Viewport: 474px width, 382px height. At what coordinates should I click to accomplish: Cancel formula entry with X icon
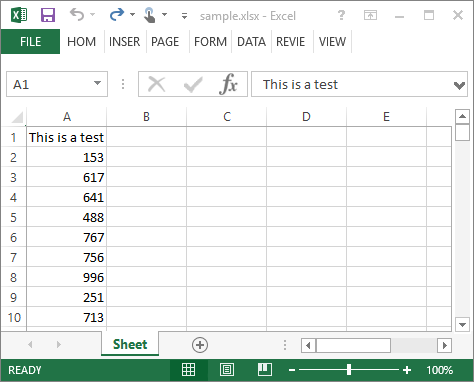pos(157,84)
